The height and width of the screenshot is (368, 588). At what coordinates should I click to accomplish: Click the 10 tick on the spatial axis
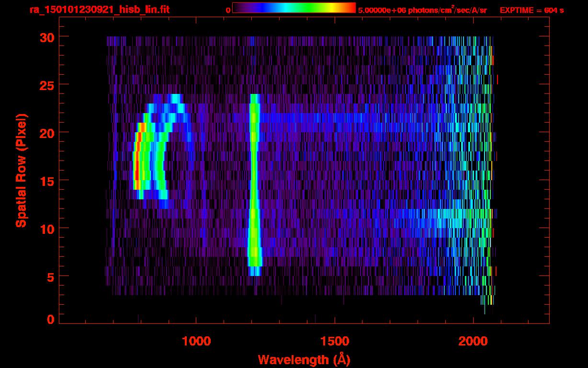pos(47,229)
